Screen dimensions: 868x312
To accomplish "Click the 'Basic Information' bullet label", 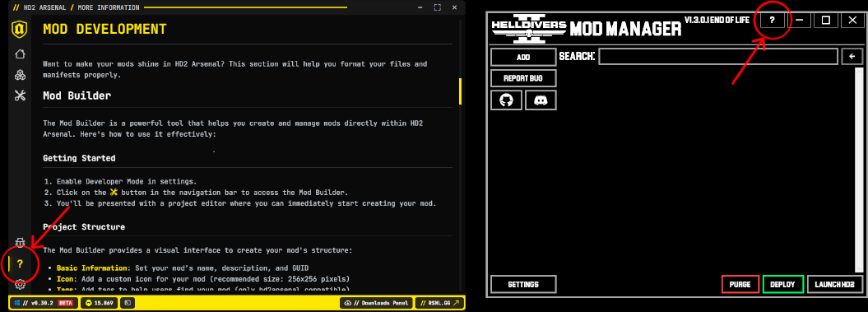I will tap(92, 268).
